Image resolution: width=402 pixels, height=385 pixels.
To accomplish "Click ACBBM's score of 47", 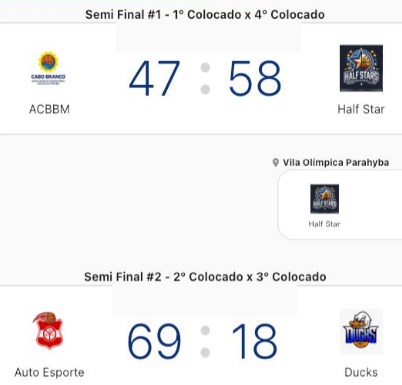I will coord(154,78).
